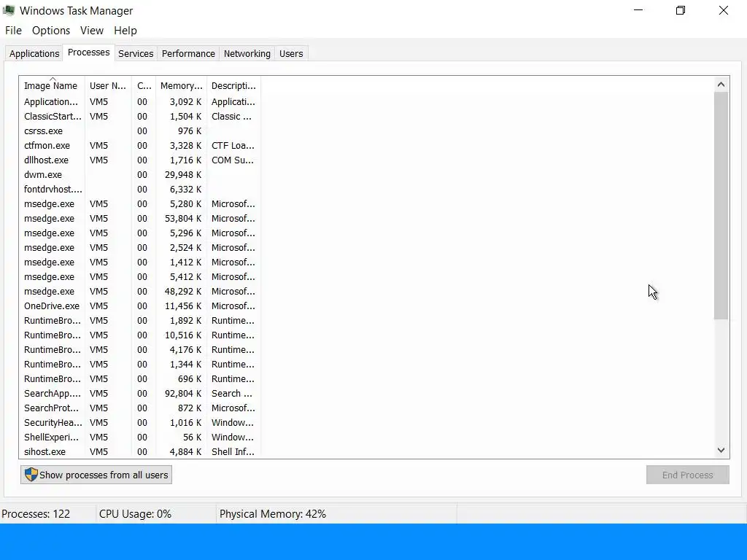Restore down the Task Manager window
Image resolution: width=747 pixels, height=560 pixels.
tap(681, 10)
